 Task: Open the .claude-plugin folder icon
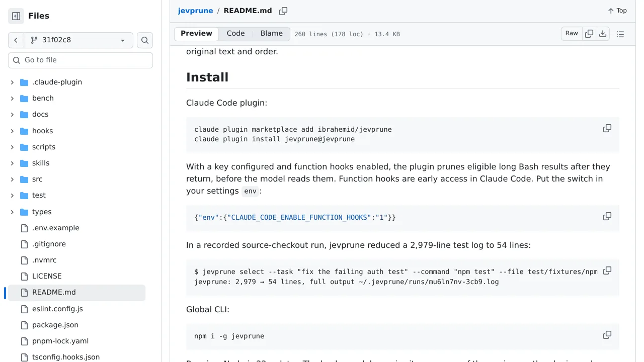coord(24,82)
